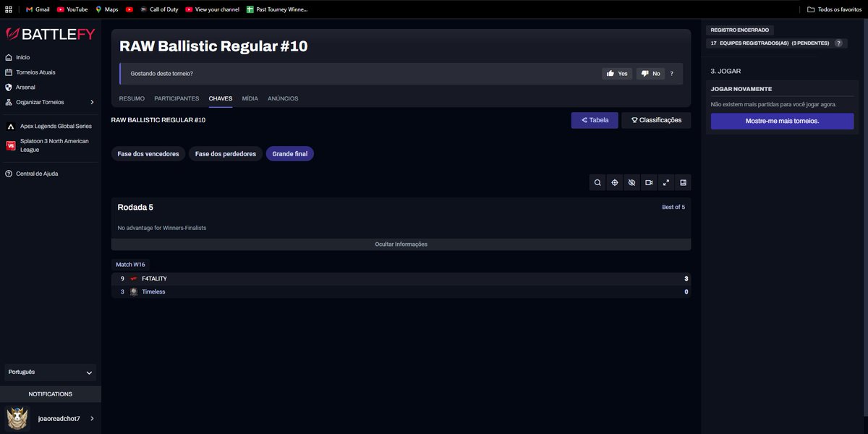Open F4TALITY team row
Viewport: 868px width, 434px height.
point(401,278)
